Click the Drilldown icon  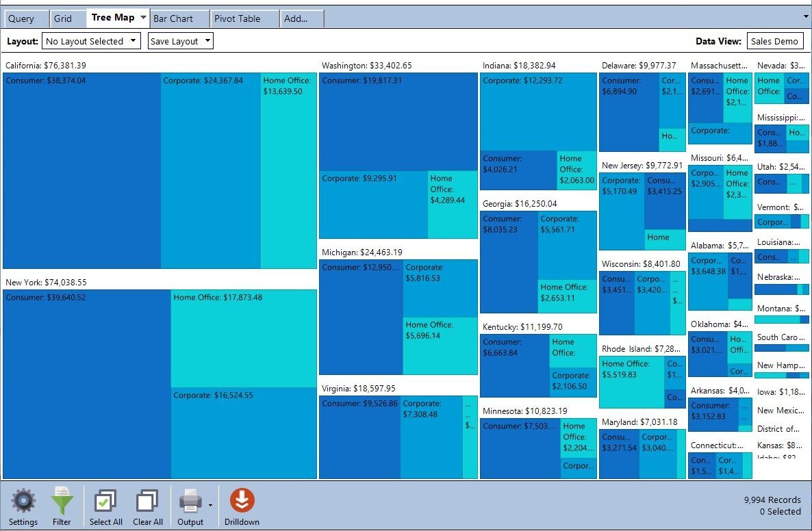242,501
